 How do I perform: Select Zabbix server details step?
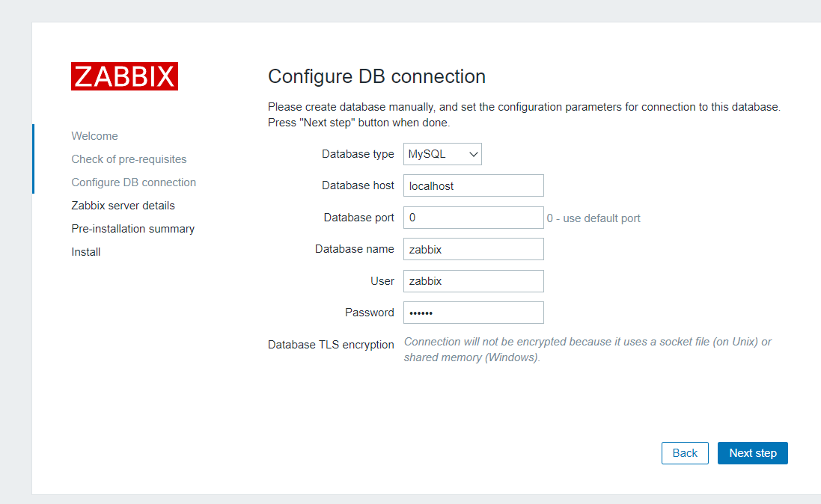pos(123,206)
